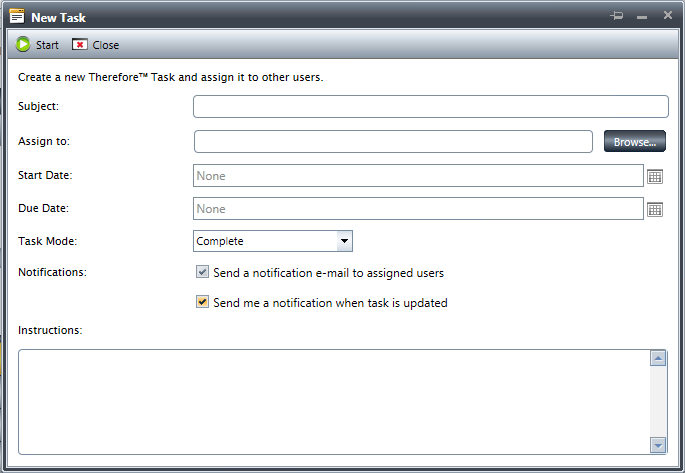Click into the Subject text field
Screen dimensions: 685x473
[x=430, y=107]
